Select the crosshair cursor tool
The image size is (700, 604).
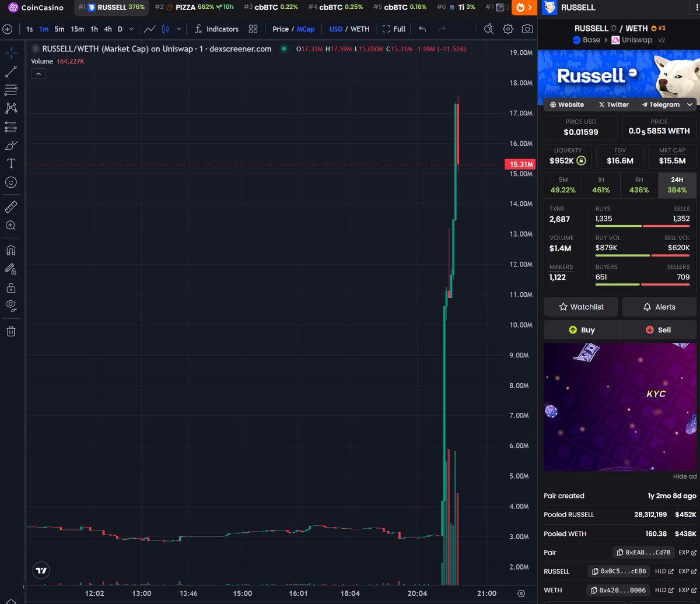click(x=11, y=53)
